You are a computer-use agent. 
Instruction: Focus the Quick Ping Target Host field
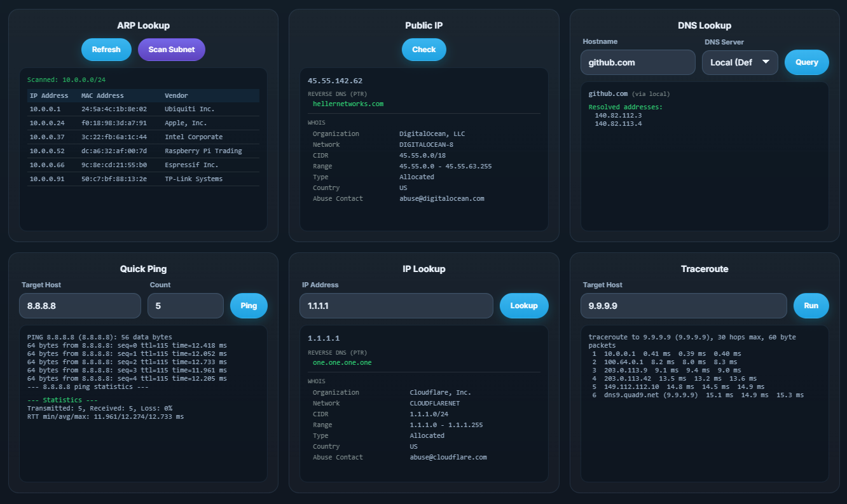(80, 306)
